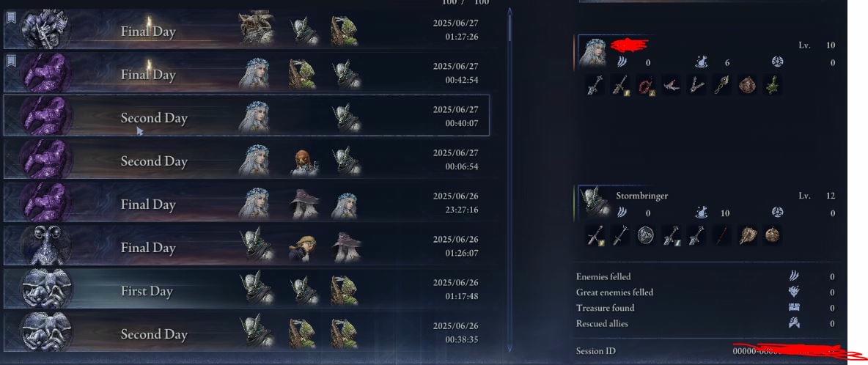Click the round shield icon in Stormbringer's equipment
The image size is (868, 365).
pos(645,235)
